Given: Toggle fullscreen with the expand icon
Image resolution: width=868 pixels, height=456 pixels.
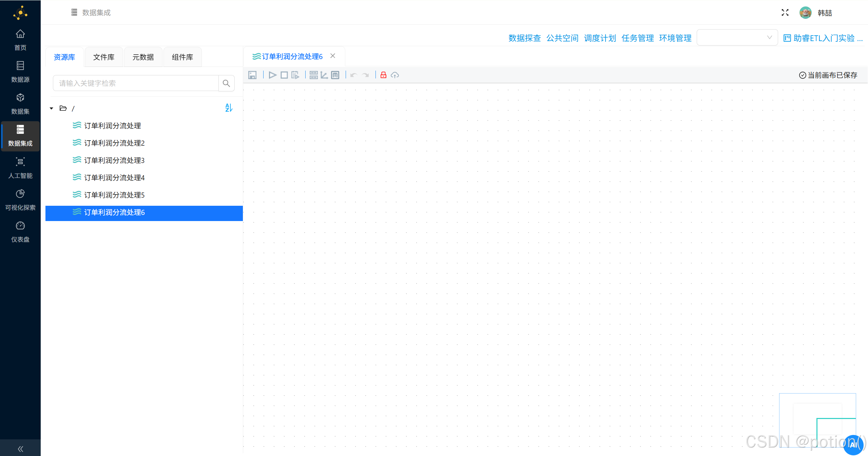Looking at the screenshot, I should pyautogui.click(x=785, y=12).
